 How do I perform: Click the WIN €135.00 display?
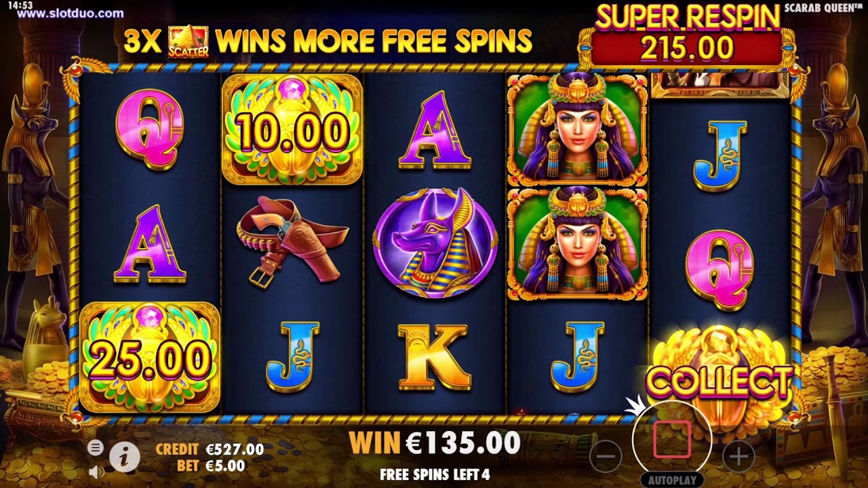(435, 443)
